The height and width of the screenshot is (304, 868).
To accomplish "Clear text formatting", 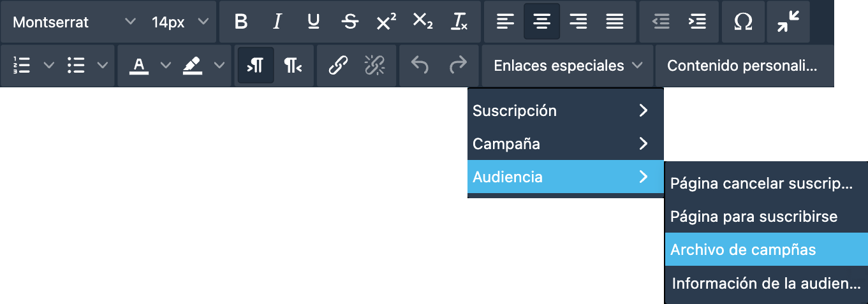I will [x=459, y=22].
